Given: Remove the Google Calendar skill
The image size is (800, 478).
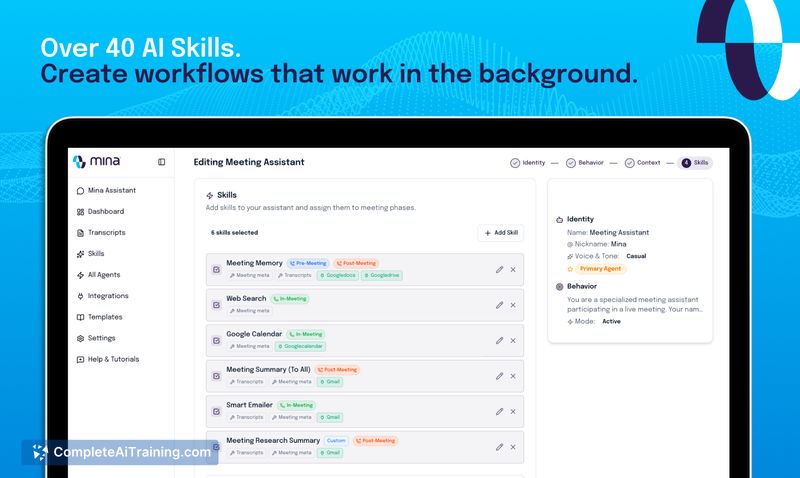Looking at the screenshot, I should [x=513, y=340].
